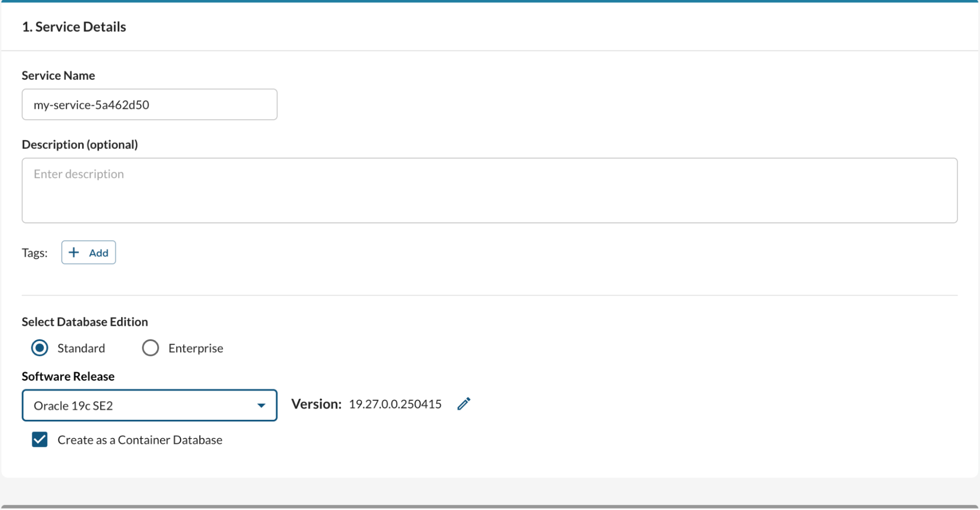
Task: Select the Standard edition radio button
Action: pos(40,348)
